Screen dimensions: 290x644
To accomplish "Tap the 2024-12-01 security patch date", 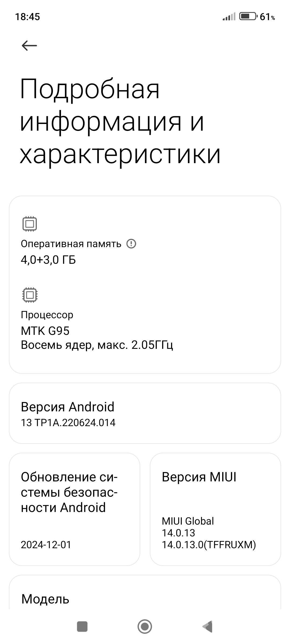I will tap(46, 545).
